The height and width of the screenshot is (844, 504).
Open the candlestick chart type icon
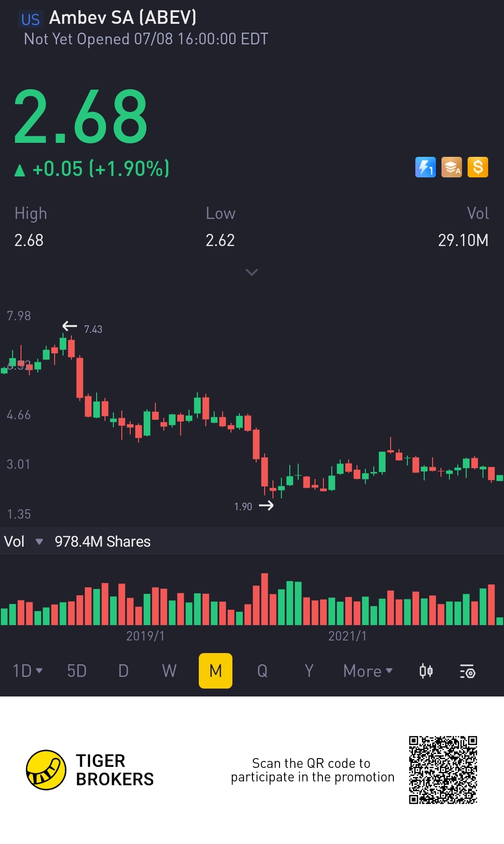pyautogui.click(x=426, y=671)
